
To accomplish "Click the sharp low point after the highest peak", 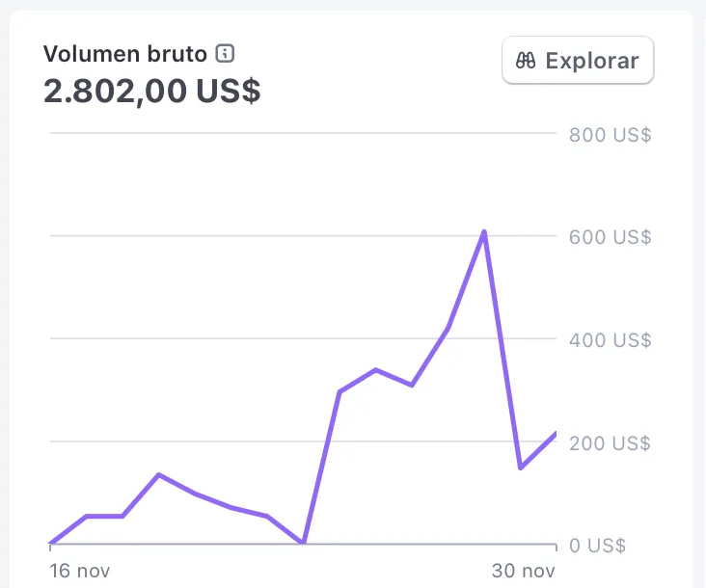I will [x=521, y=468].
